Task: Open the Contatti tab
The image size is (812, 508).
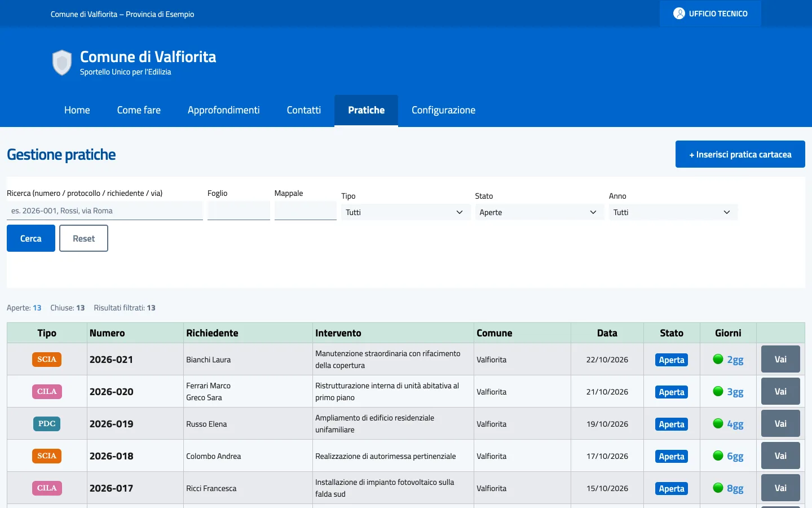Action: pos(304,110)
